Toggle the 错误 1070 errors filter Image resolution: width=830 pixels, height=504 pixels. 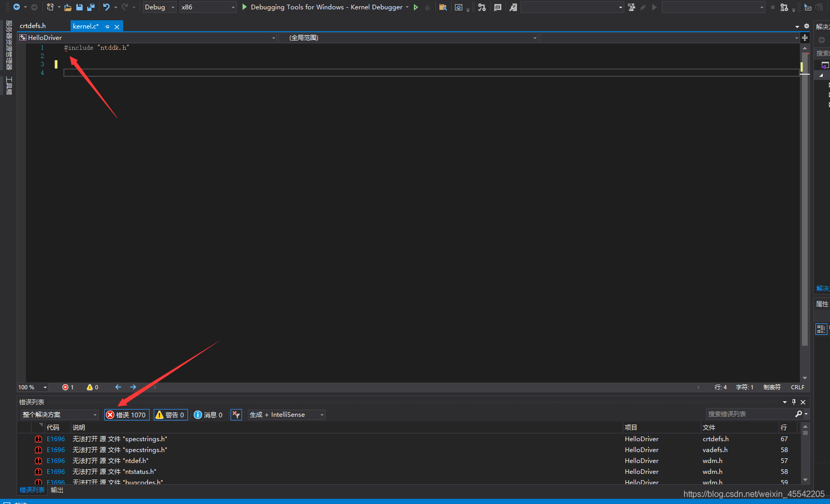(x=127, y=415)
